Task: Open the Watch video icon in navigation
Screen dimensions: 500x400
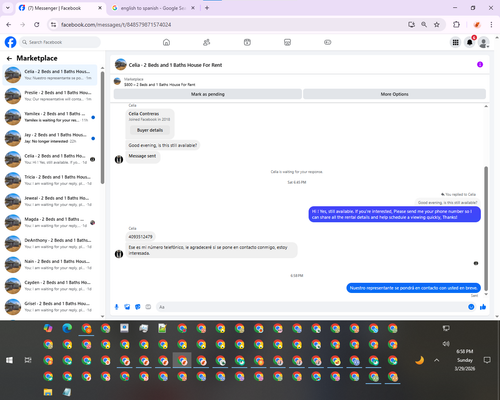Action: tap(247, 42)
